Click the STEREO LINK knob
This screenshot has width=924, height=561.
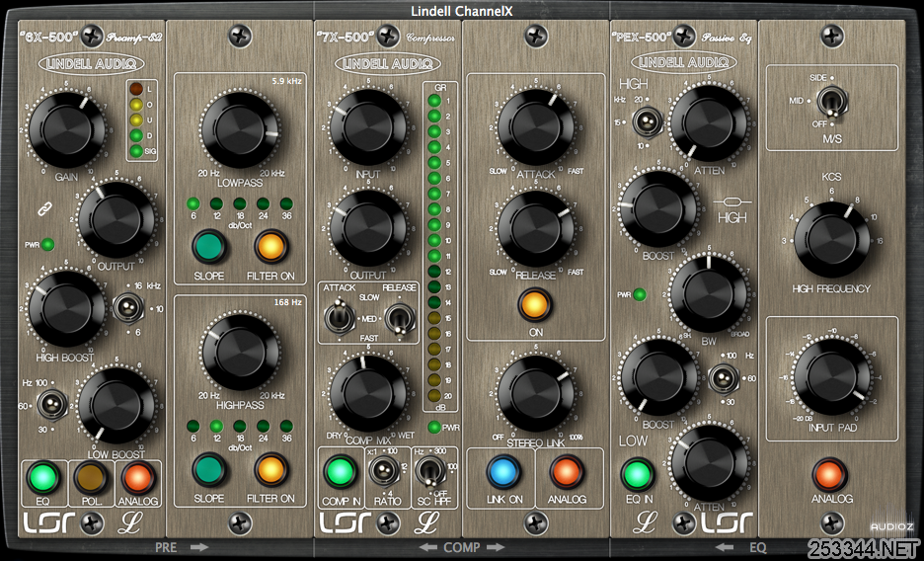tap(536, 393)
